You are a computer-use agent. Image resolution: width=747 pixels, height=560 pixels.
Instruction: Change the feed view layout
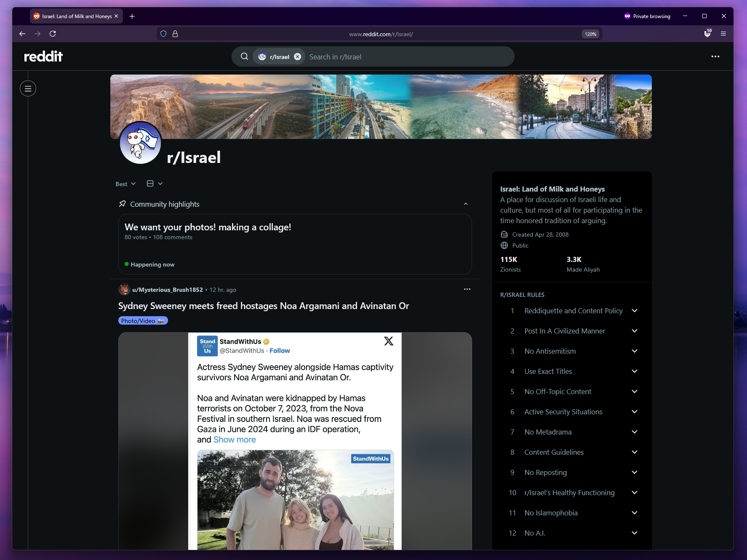[155, 184]
